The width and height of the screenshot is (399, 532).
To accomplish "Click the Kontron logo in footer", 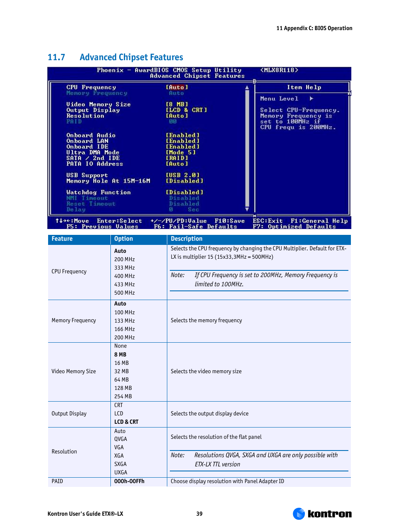I will click(x=322, y=514).
